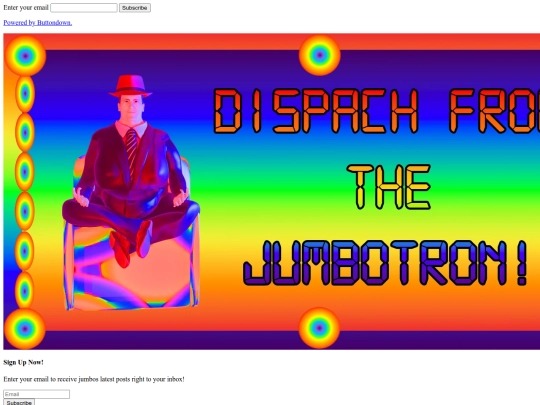Click the 'Sign Up Now!' heading text

[x=23, y=362]
